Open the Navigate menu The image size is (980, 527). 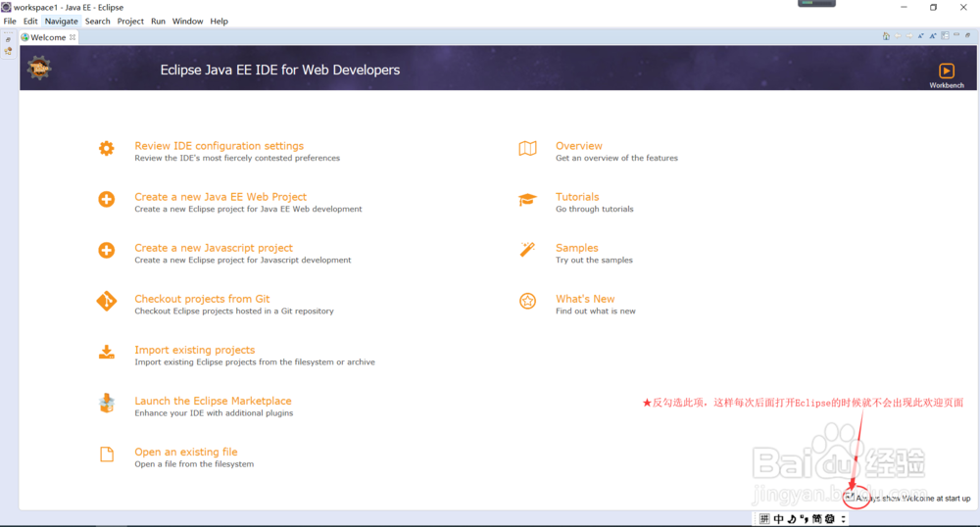61,22
